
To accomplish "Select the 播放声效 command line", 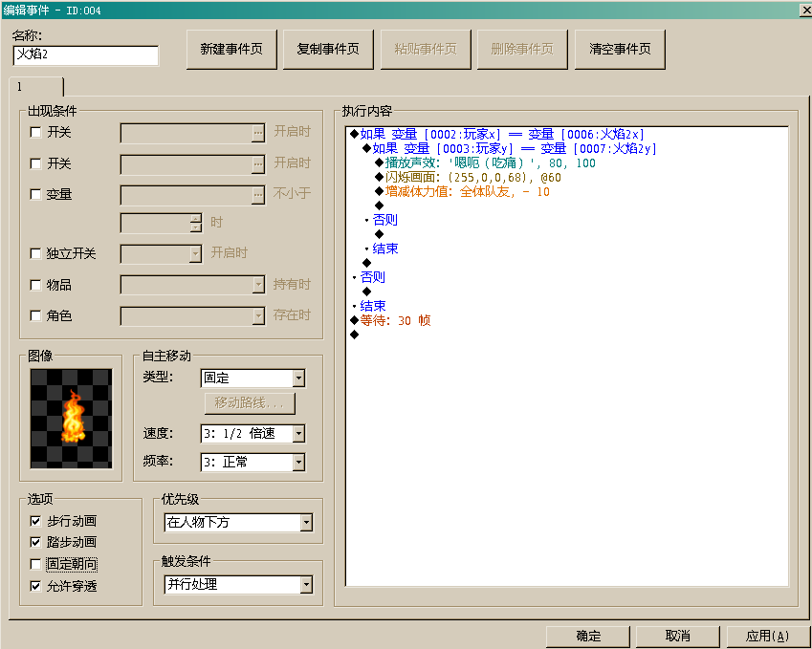I will pyautogui.click(x=486, y=163).
